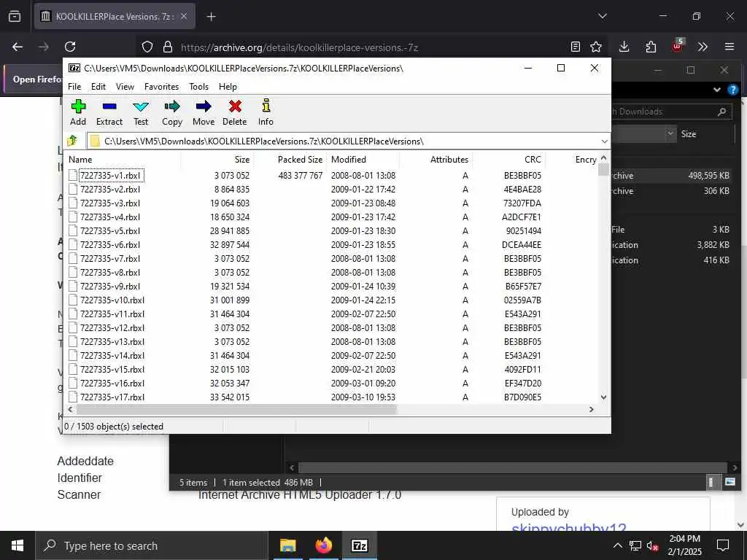Close the KOOLKILLERPlace Versions tab
The width and height of the screenshot is (747, 560).
pos(184,16)
